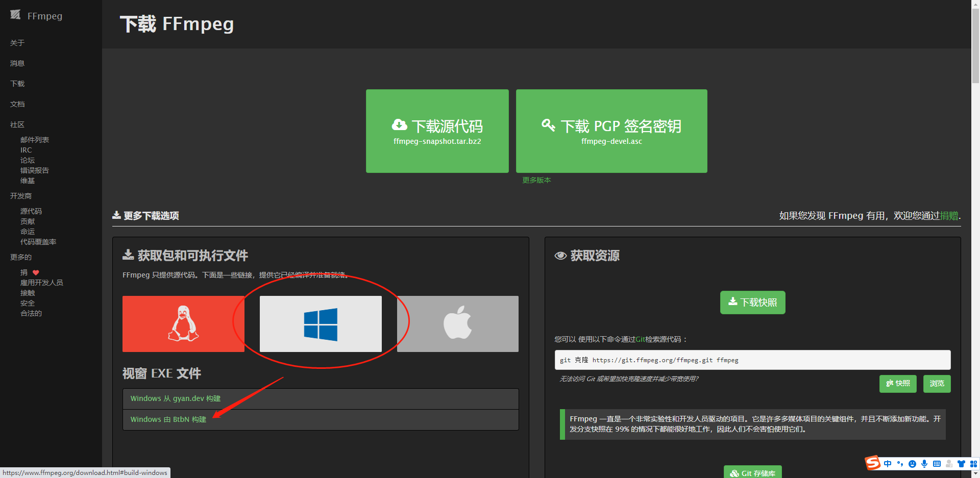Click the scrollbar up arrow
980x478 pixels.
975,4
